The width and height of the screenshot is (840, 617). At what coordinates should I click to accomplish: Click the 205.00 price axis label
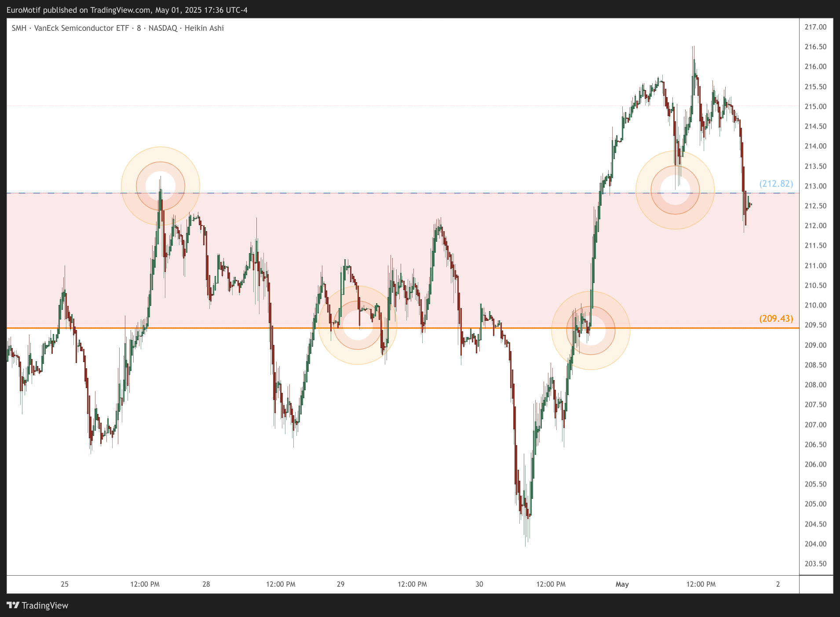[815, 504]
